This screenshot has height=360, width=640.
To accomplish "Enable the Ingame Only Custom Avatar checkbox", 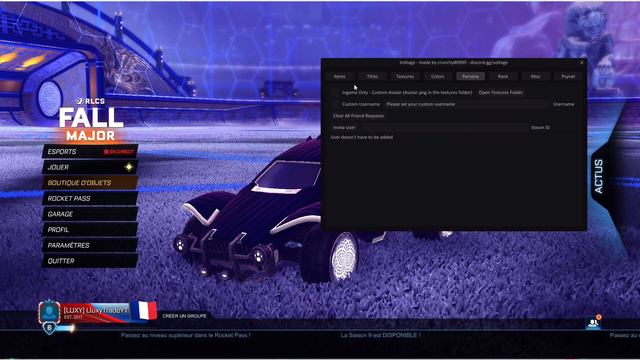I will point(335,93).
